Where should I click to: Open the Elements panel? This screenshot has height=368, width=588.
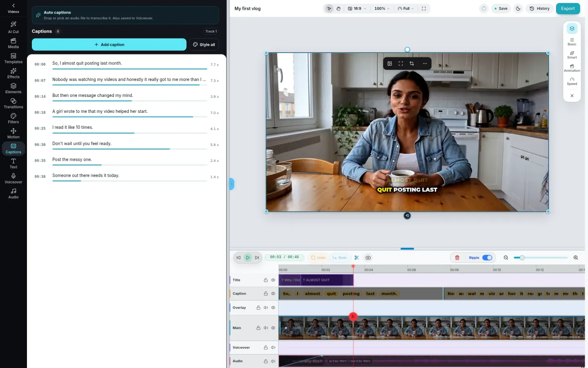coord(13,88)
